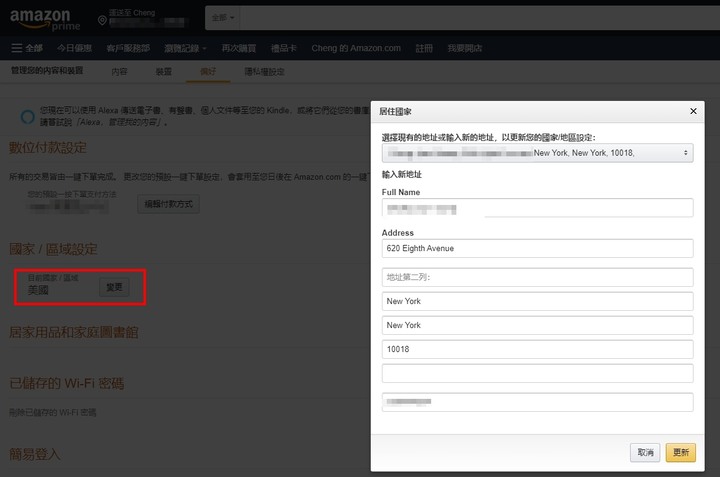Click 我要開店 nav link

(x=465, y=48)
